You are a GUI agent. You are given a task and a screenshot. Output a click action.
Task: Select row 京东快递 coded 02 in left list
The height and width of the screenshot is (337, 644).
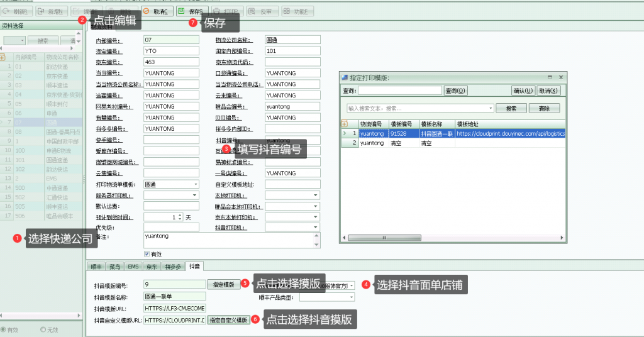click(x=41, y=75)
